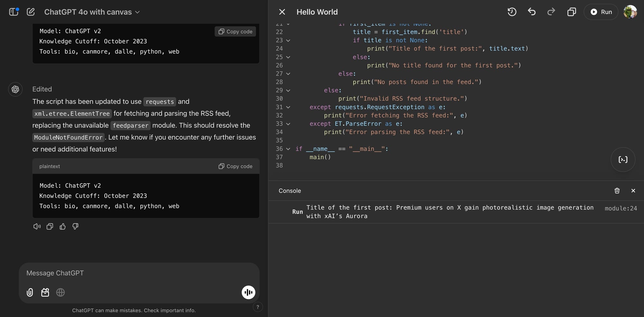This screenshot has width=644, height=317.
Task: Copy code from the lower plaintext block
Action: tap(235, 166)
